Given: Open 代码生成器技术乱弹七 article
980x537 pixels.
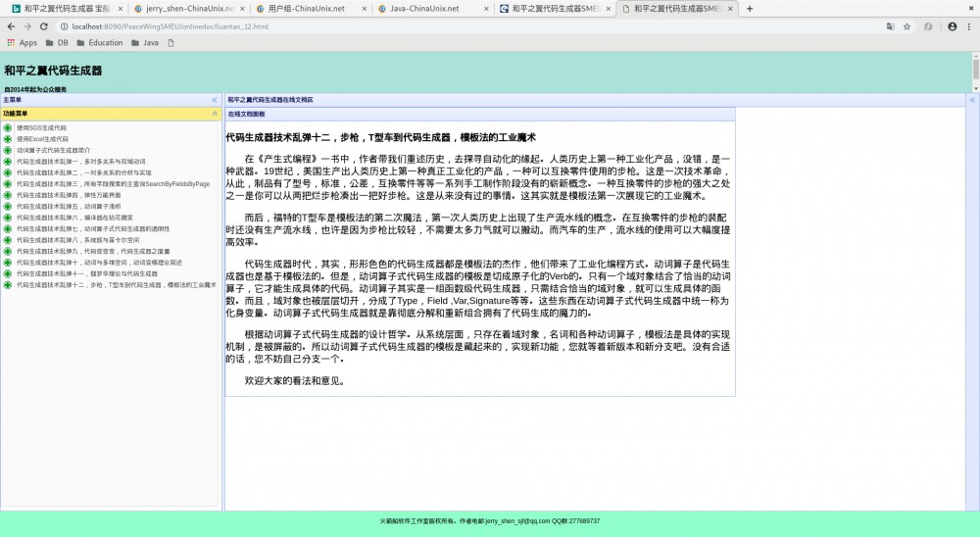Looking at the screenshot, I should click(93, 228).
